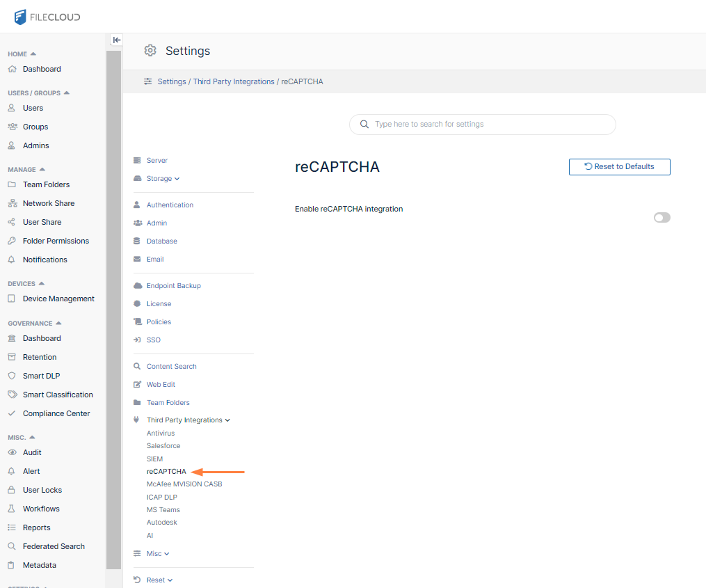Click the Admins icon in sidebar
Viewport: 706px width, 588px height.
tap(12, 145)
